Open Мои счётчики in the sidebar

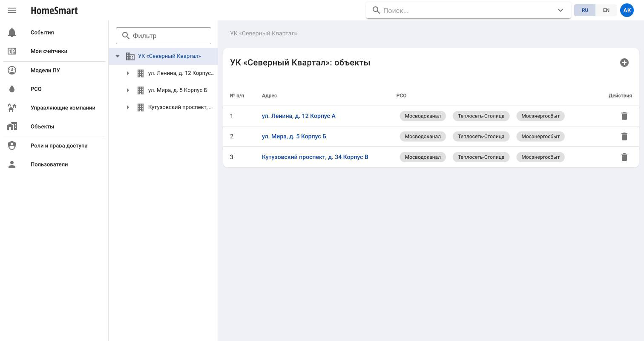(49, 51)
